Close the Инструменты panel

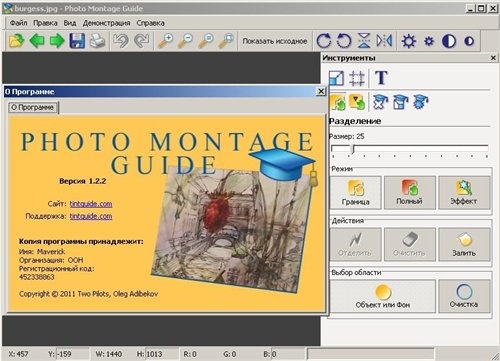(493, 58)
